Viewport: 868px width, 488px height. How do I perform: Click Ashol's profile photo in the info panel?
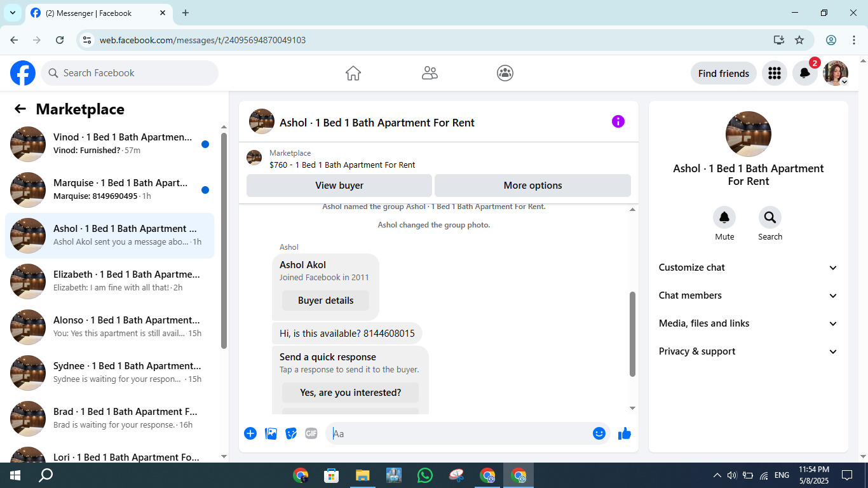click(x=749, y=134)
